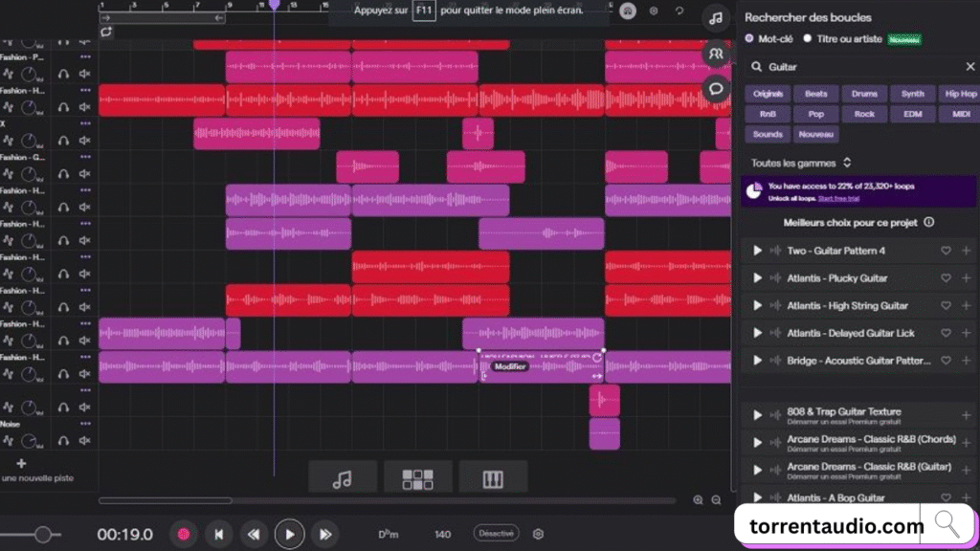Open the key signature D♭m selector
The width and height of the screenshot is (980, 551).
coord(388,534)
